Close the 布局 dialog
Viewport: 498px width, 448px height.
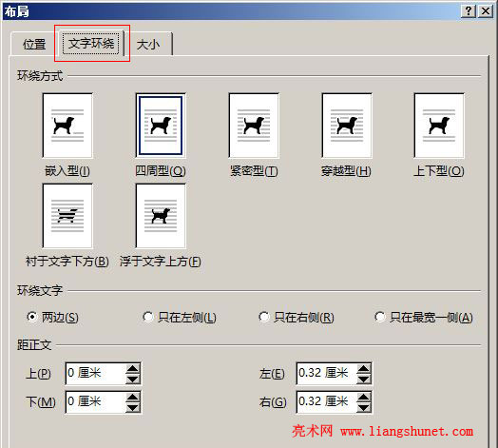pos(486,11)
